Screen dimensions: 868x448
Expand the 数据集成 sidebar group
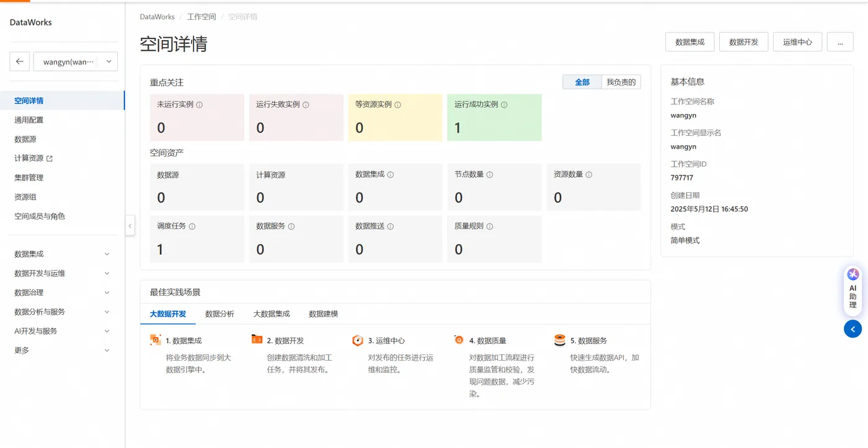click(62, 254)
